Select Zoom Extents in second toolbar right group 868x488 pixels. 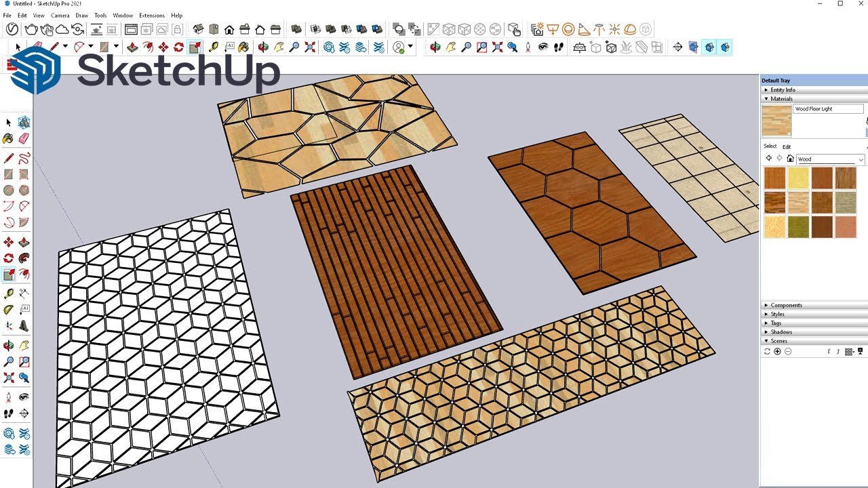(x=497, y=47)
